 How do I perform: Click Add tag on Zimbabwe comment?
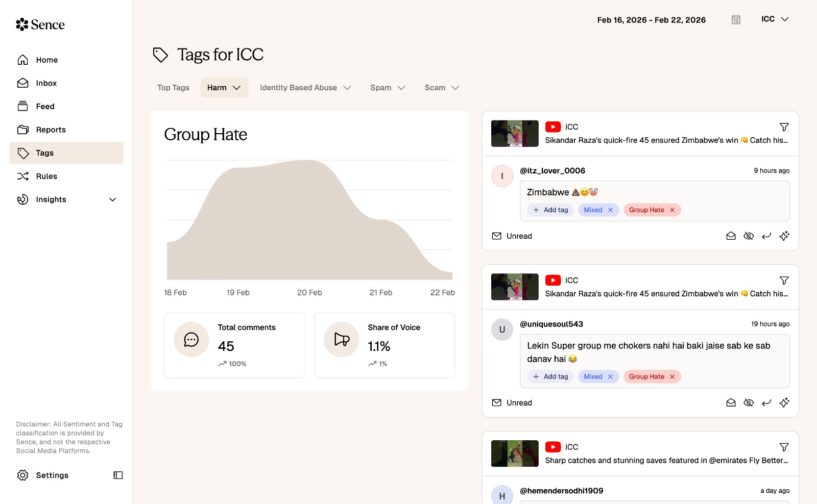[x=550, y=210]
